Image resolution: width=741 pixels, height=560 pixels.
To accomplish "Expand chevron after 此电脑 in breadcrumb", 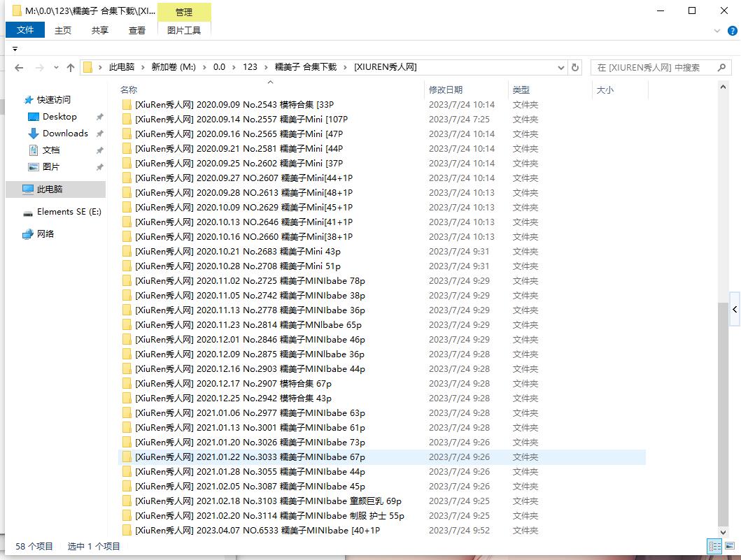I will (143, 68).
